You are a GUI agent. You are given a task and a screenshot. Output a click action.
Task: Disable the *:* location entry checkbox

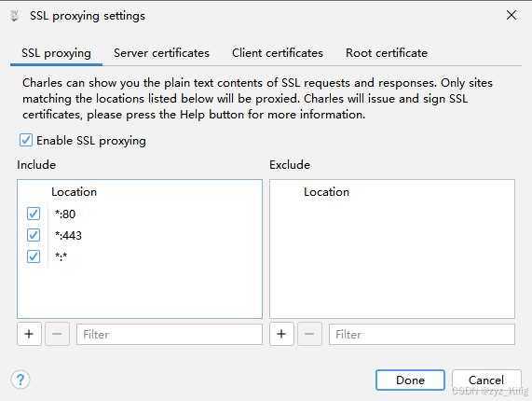[x=34, y=256]
